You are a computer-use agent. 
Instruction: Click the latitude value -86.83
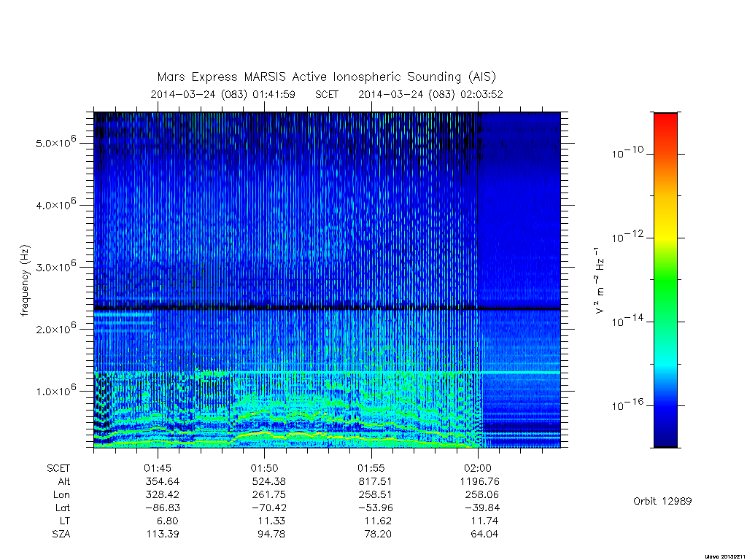pyautogui.click(x=163, y=507)
